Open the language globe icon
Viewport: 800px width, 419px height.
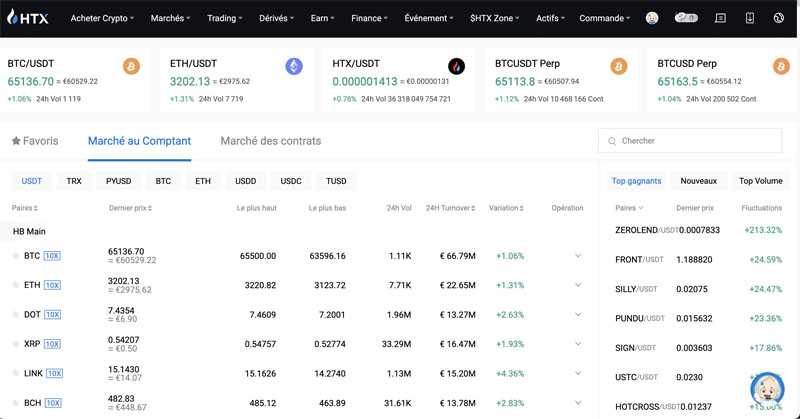778,18
